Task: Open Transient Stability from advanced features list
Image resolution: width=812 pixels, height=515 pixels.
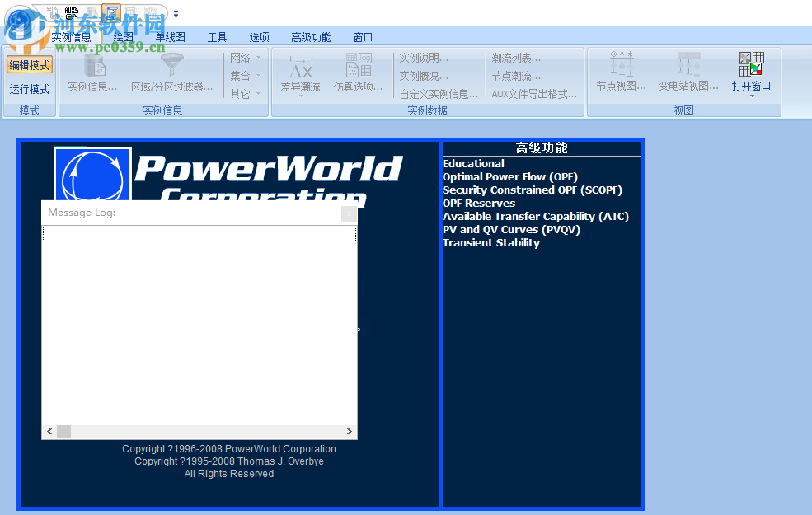Action: point(490,242)
